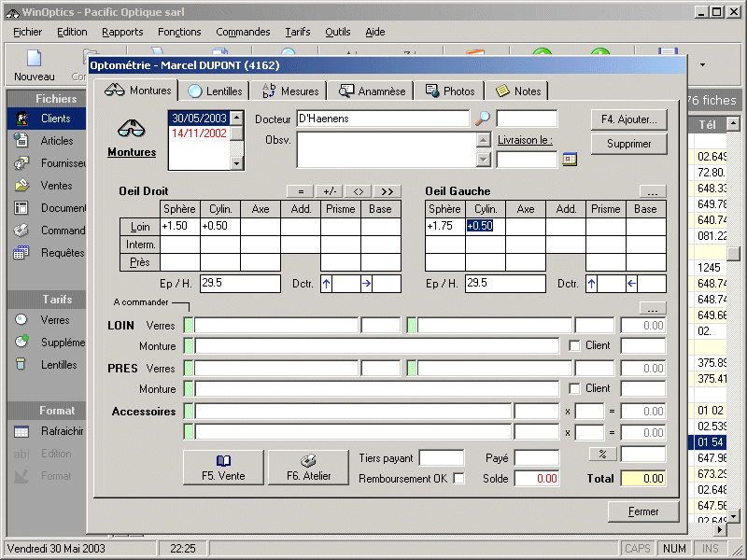The height and width of the screenshot is (560, 747).
Task: Click the green indicator beside LOIN Verres
Action: click(x=188, y=325)
